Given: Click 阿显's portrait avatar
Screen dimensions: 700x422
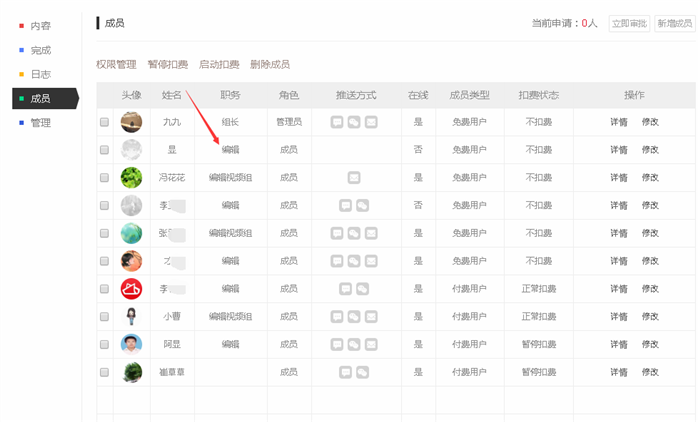Looking at the screenshot, I should pyautogui.click(x=131, y=344).
